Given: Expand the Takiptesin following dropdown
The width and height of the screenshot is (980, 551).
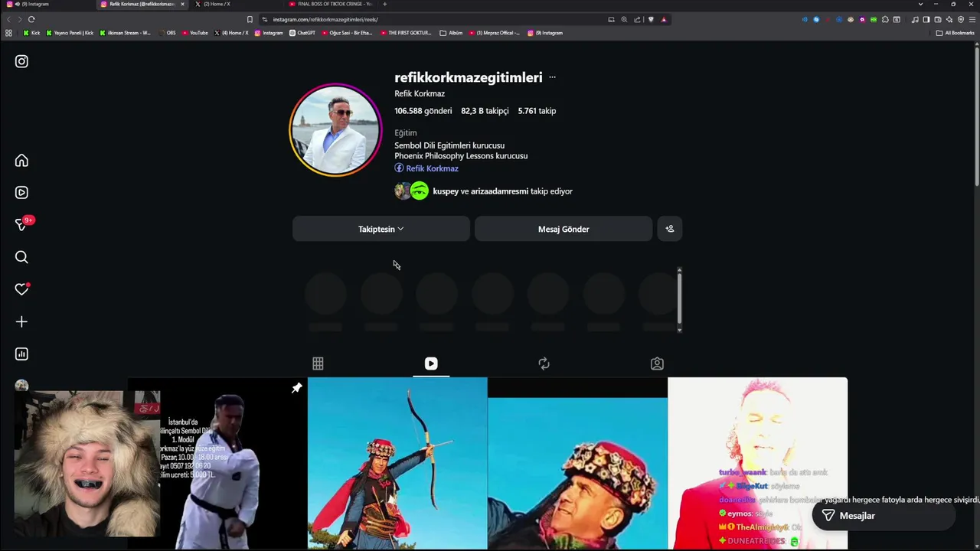Looking at the screenshot, I should coord(381,229).
